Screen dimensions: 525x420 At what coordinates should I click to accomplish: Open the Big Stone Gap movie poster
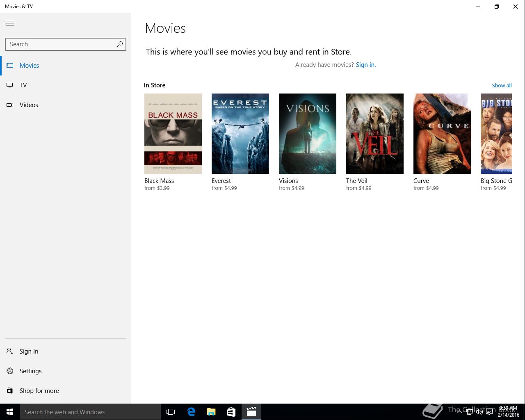[496, 134]
